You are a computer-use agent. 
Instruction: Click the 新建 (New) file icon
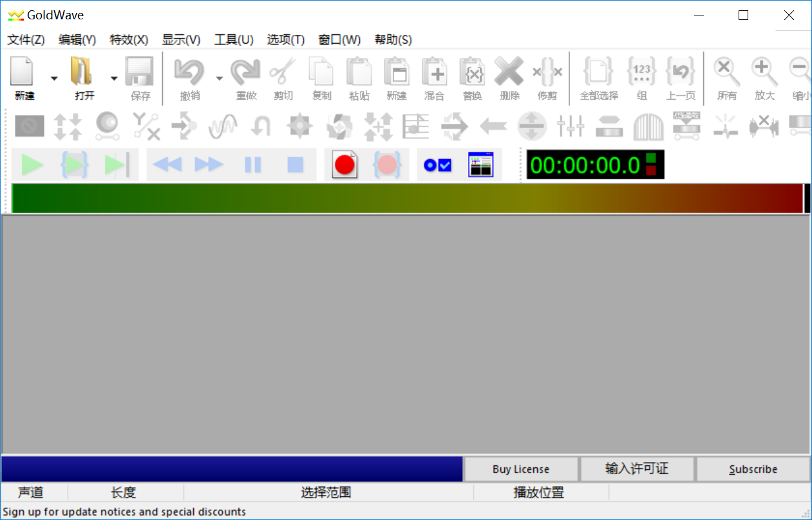22,72
